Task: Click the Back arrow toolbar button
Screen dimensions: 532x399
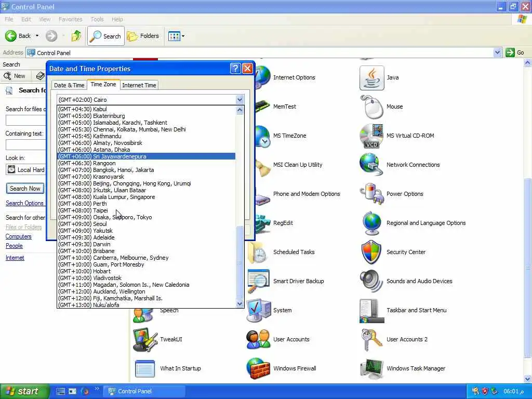Action: 18,36
